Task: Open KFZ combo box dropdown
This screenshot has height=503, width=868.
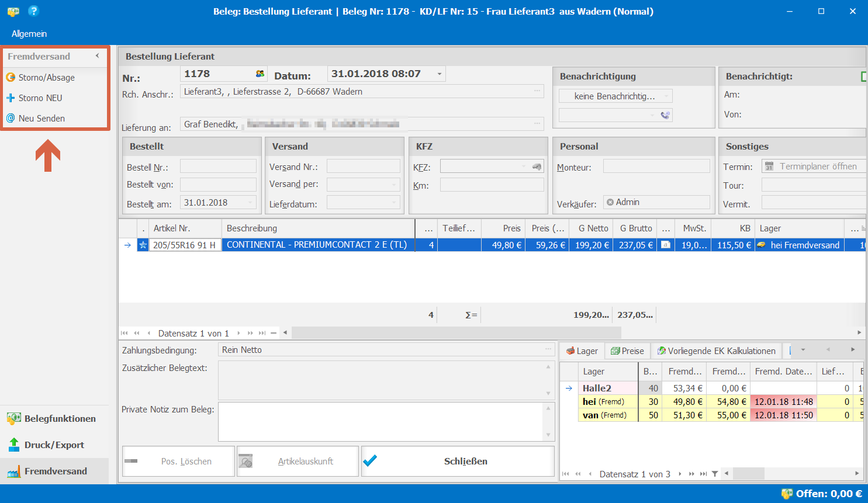Action: click(524, 166)
